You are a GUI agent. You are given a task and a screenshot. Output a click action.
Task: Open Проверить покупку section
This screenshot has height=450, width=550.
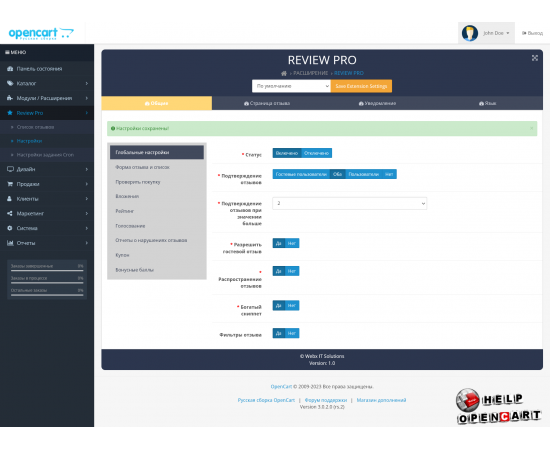[157, 182]
